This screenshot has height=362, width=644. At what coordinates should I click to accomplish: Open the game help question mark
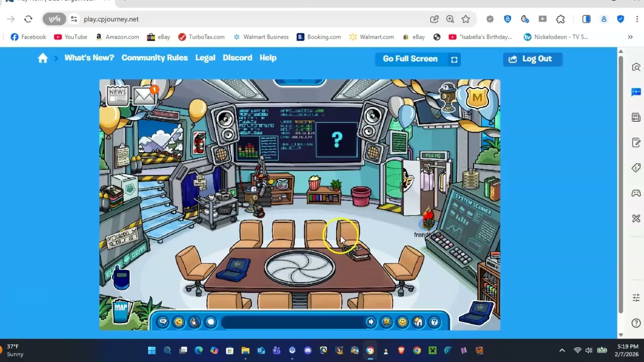[x=435, y=322]
